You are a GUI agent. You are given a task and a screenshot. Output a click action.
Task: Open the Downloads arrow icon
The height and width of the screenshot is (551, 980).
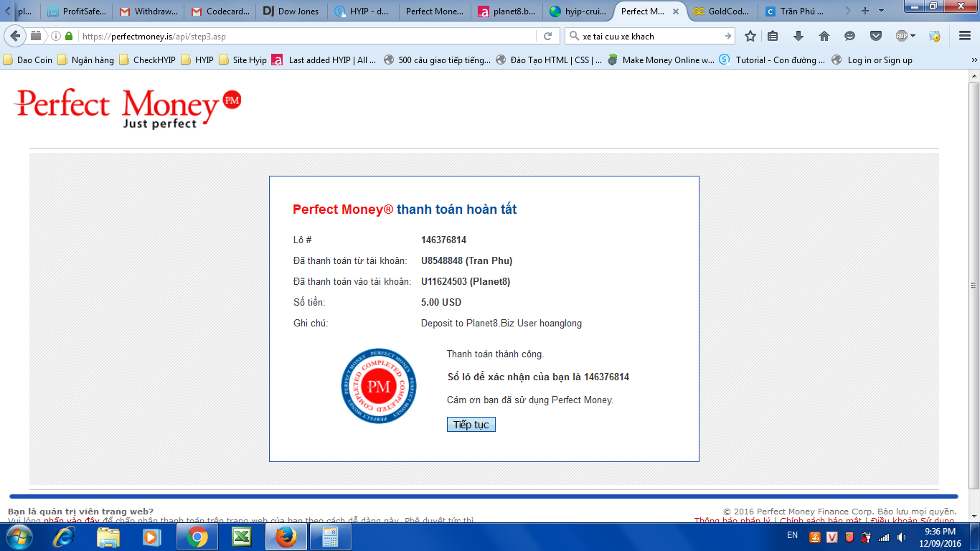tap(798, 36)
